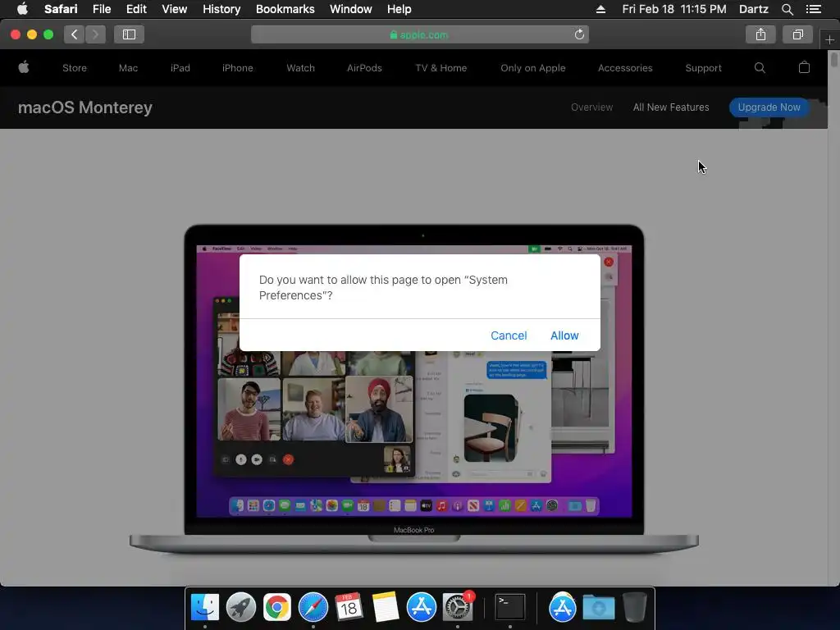Go back with Safari's back arrow
The width and height of the screenshot is (840, 630).
75,34
